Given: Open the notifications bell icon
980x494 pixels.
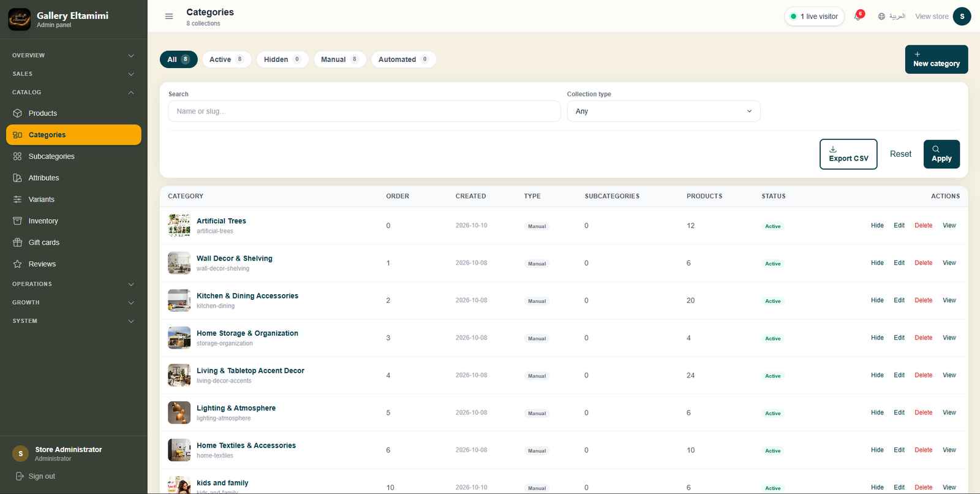Looking at the screenshot, I should point(858,17).
